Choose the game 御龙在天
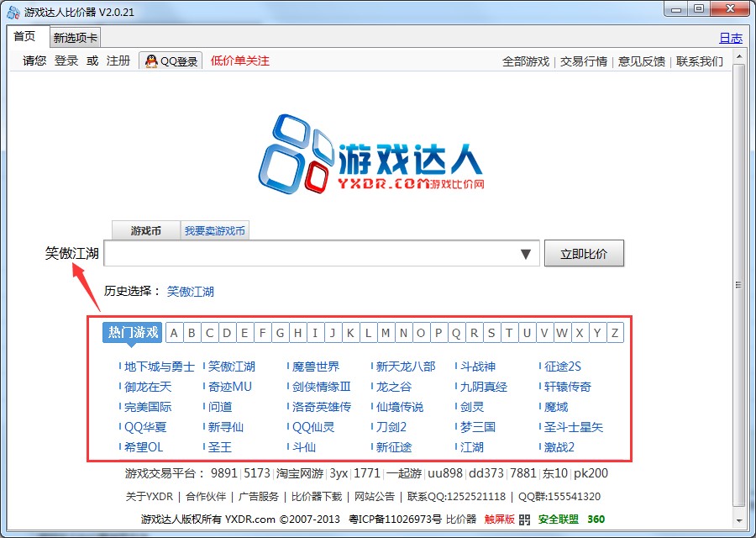The image size is (756, 538). (148, 387)
